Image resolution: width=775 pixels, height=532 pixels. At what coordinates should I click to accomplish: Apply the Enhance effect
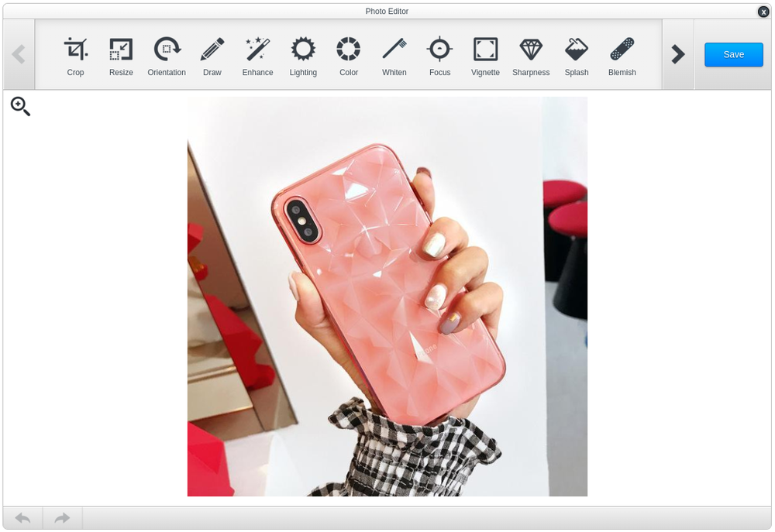point(257,54)
